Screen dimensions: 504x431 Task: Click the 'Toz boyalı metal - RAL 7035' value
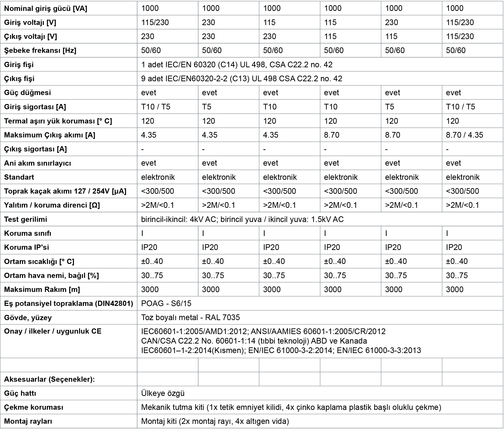190,318
